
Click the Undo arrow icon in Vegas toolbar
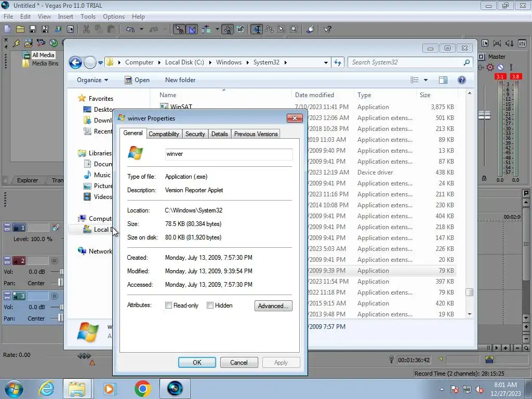[130, 29]
